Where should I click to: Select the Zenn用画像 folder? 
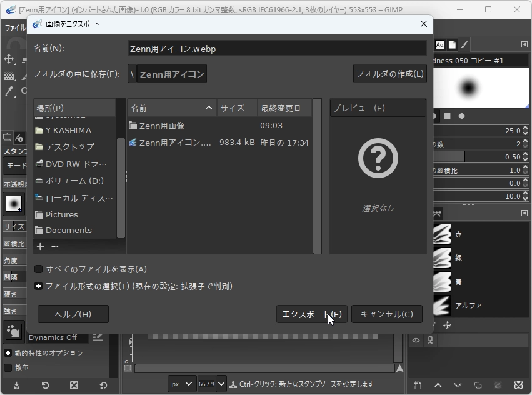[219, 126]
